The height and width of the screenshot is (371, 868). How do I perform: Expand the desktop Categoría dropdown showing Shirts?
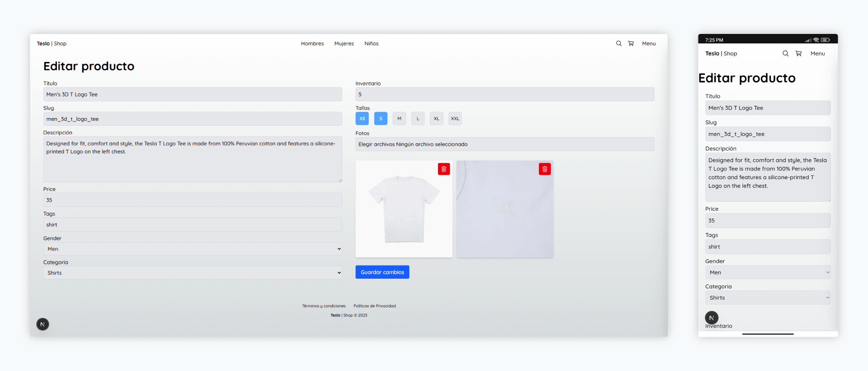click(x=193, y=273)
